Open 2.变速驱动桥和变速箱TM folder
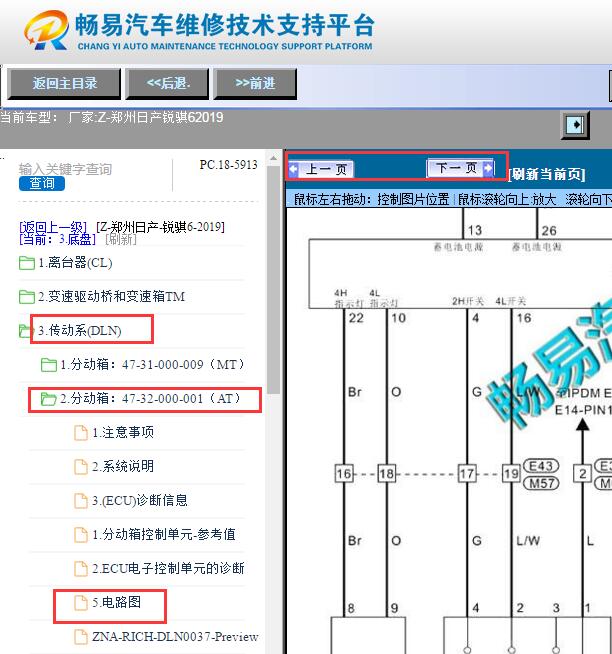 [111, 297]
